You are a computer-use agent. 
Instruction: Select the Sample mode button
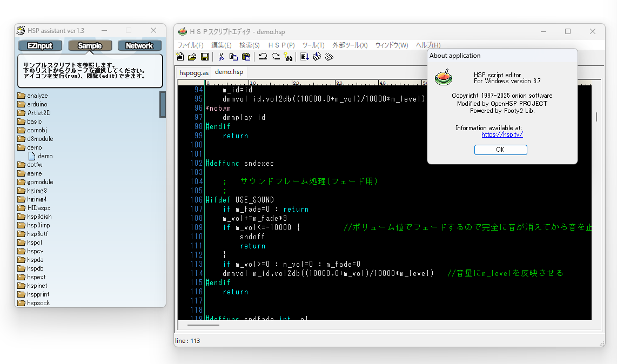pos(90,46)
